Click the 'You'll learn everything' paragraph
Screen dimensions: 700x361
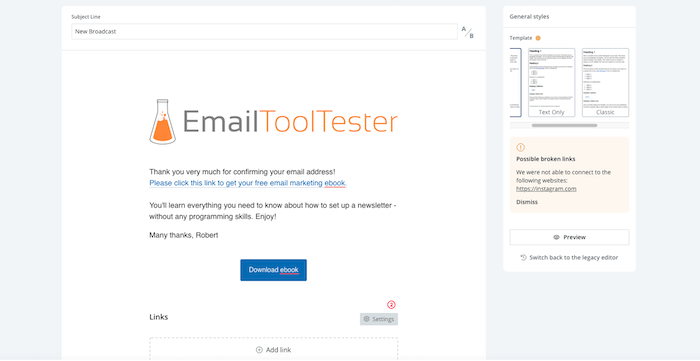[273, 211]
